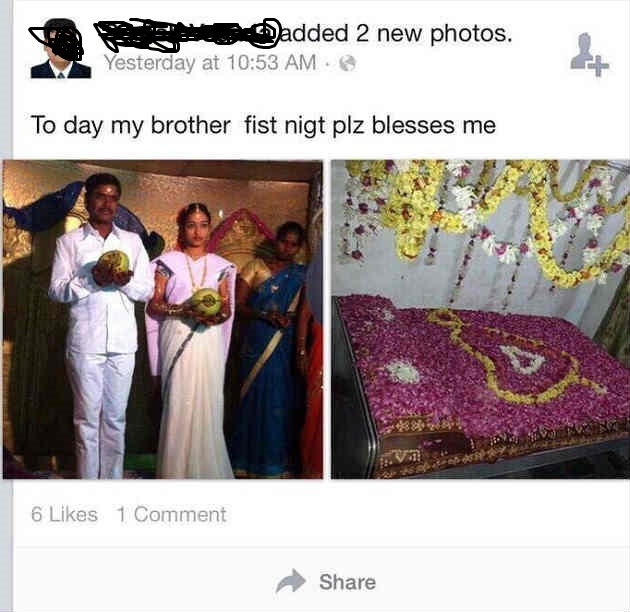
Task: Open the wedding couple photo
Action: point(163,319)
